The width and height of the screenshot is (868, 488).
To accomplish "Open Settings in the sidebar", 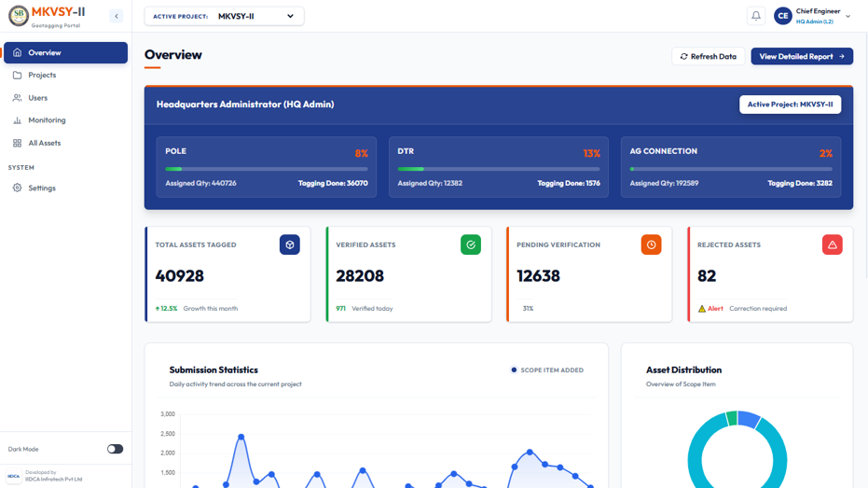I will click(x=65, y=188).
